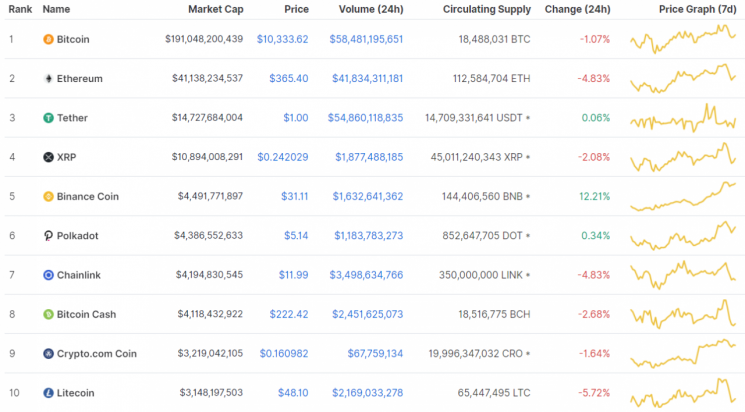Open Crypto.com Coin volume $67,759,134 link
The width and height of the screenshot is (745, 412).
tap(375, 354)
